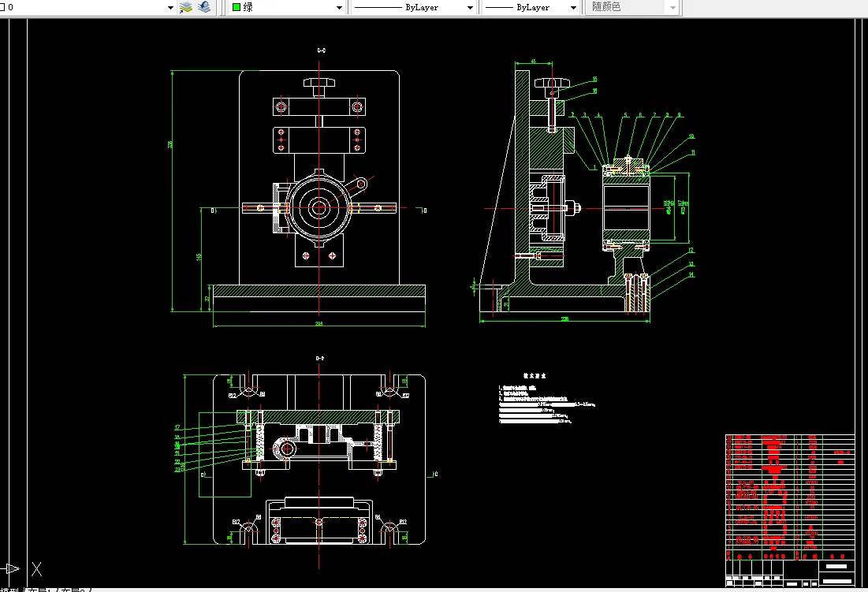Select the 234 width dimension text
The height and width of the screenshot is (592, 868).
click(x=319, y=324)
